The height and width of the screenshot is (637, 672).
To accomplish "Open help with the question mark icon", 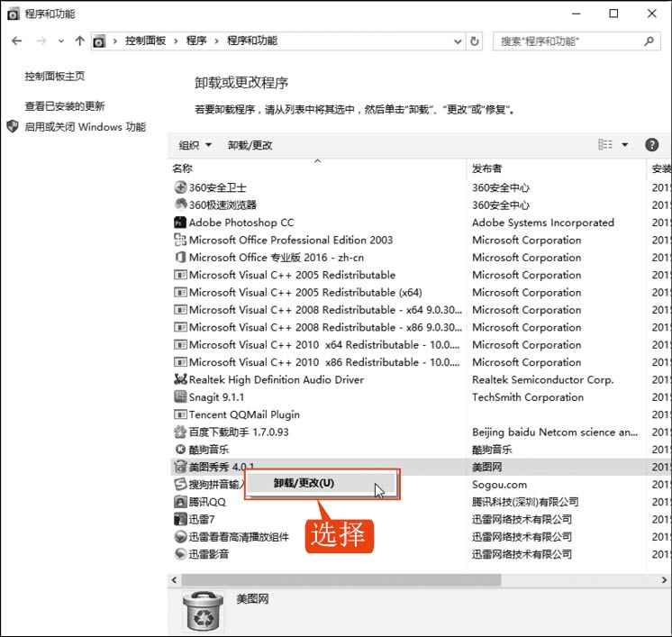I will tap(651, 144).
